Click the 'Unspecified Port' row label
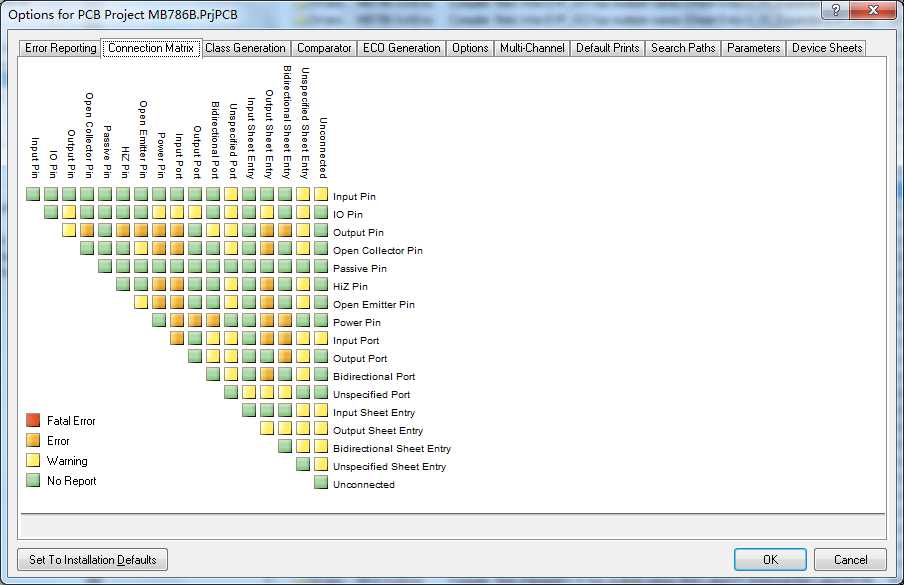Image resolution: width=904 pixels, height=585 pixels. pos(371,395)
